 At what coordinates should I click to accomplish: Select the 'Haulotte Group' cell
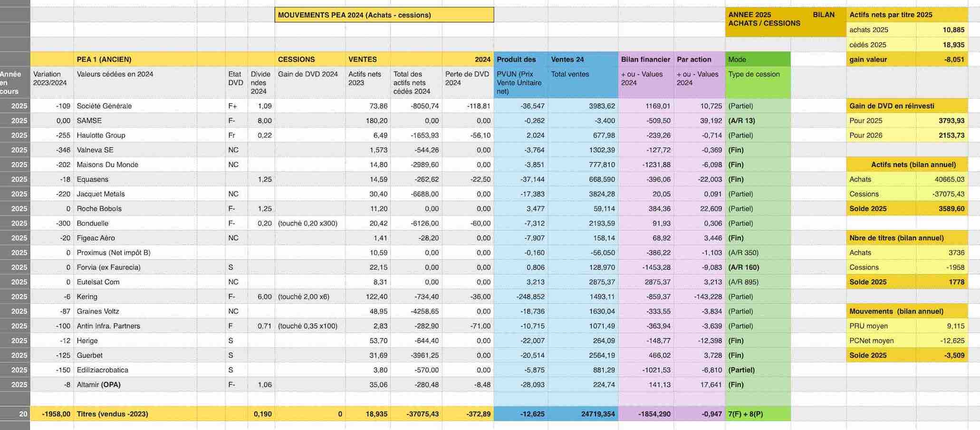pos(135,136)
